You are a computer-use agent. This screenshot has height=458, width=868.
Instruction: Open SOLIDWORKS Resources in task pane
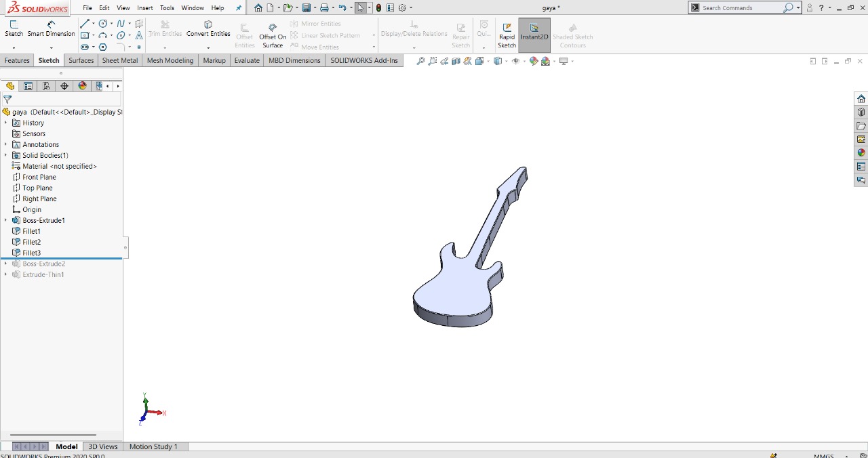coord(861,99)
